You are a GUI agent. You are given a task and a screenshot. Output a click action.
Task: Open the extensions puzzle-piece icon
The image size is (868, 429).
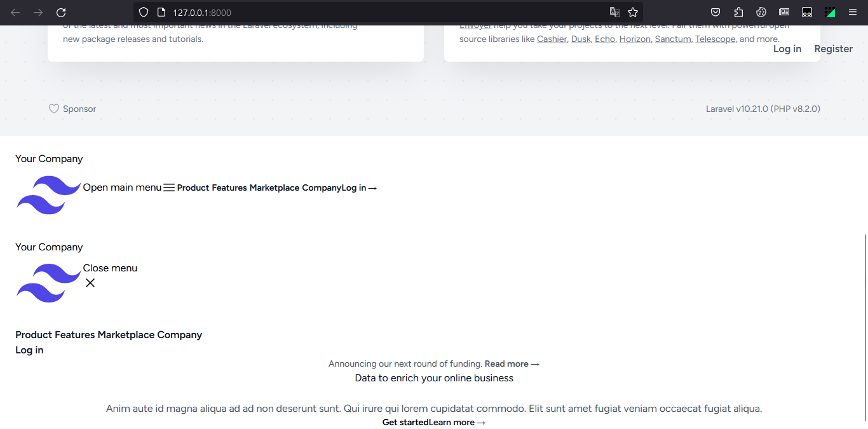click(738, 12)
